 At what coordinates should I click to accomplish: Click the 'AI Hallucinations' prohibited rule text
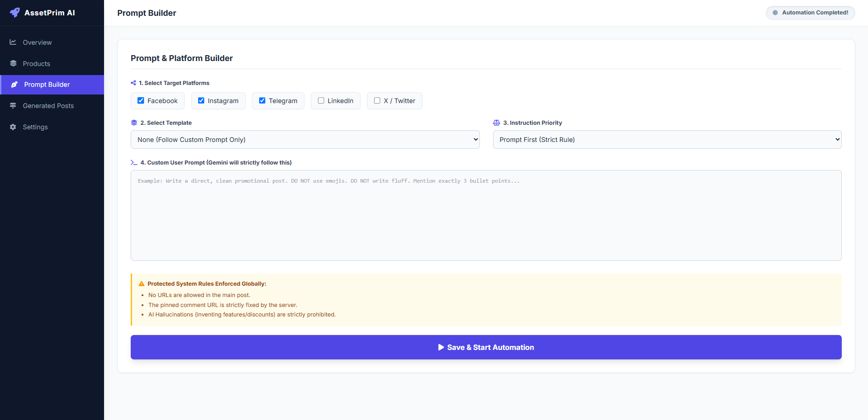pyautogui.click(x=242, y=315)
